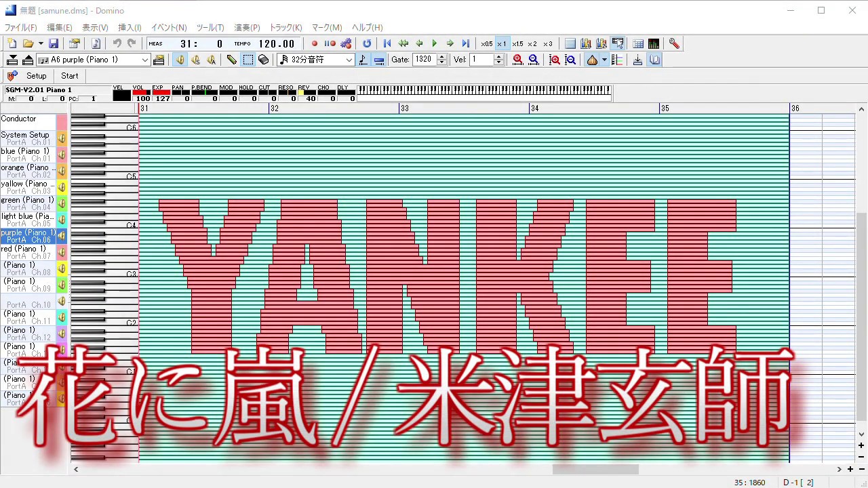Open the 32分音符 note length dropdown

(x=316, y=60)
